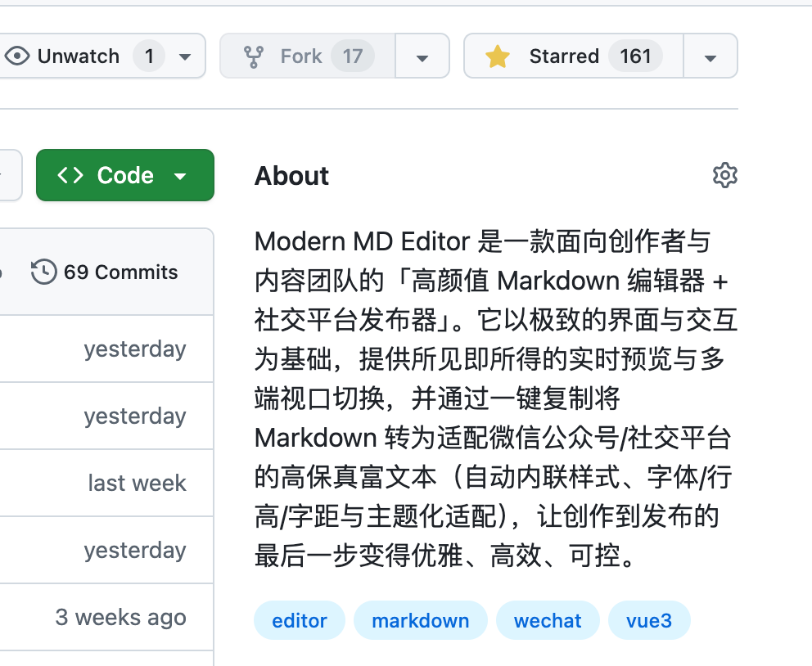Click the eye icon on the Unwatch button
812x666 pixels.
click(x=17, y=56)
